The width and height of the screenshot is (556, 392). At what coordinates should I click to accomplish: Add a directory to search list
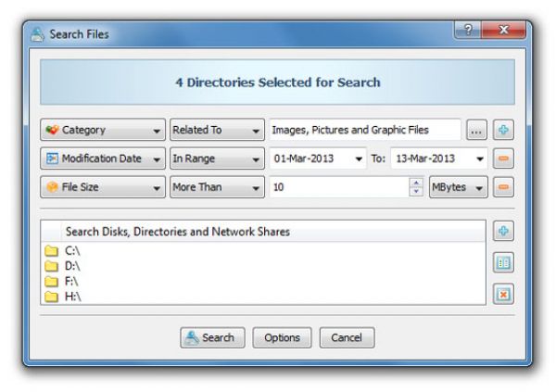click(503, 232)
